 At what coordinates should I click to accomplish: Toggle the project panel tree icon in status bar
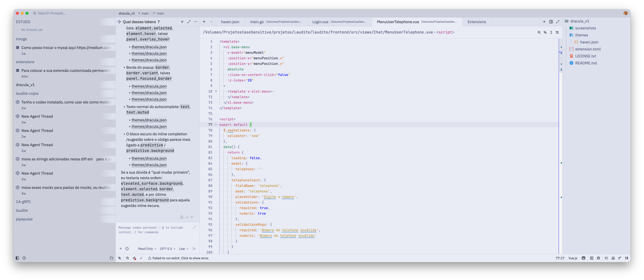pos(626,258)
